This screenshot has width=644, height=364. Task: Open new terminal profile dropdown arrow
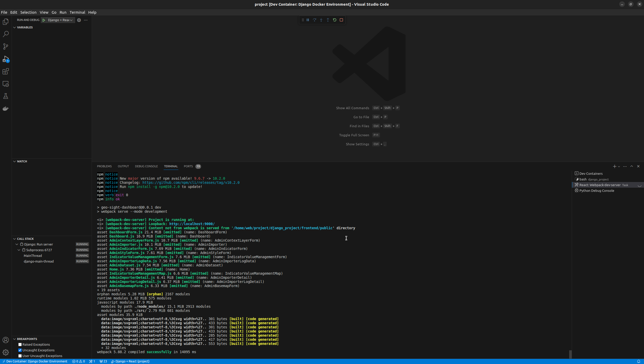tap(619, 167)
